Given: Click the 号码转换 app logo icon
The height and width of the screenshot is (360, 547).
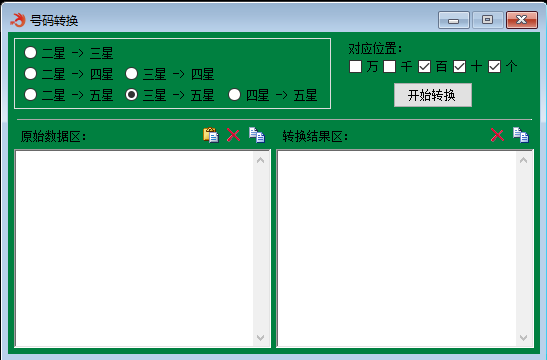Looking at the screenshot, I should (x=17, y=20).
